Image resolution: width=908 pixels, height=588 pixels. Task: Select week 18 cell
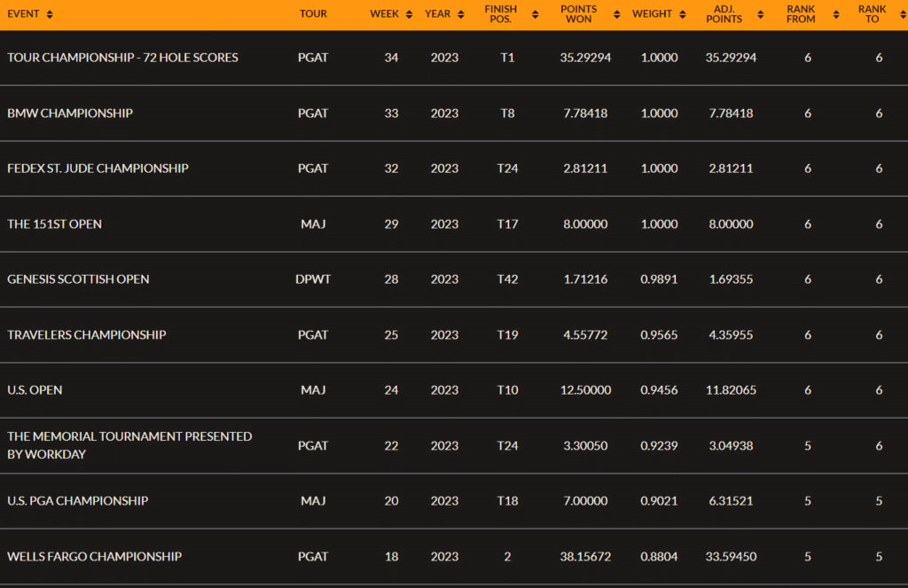coord(391,556)
